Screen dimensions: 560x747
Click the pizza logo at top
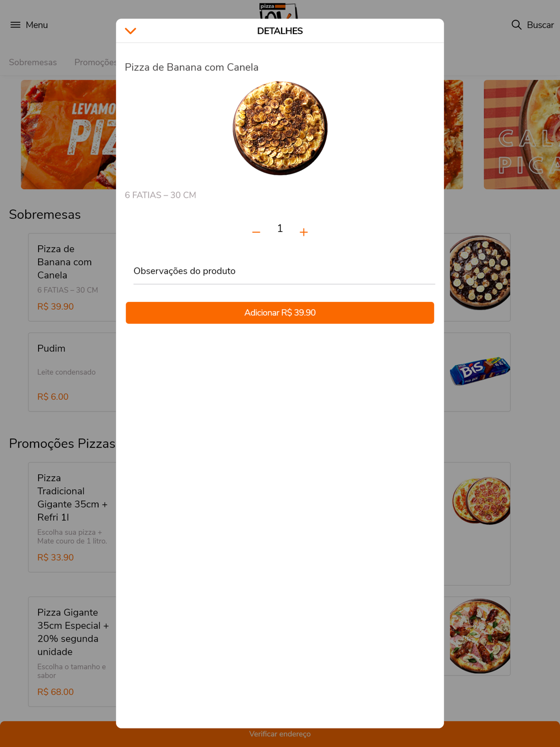278,11
